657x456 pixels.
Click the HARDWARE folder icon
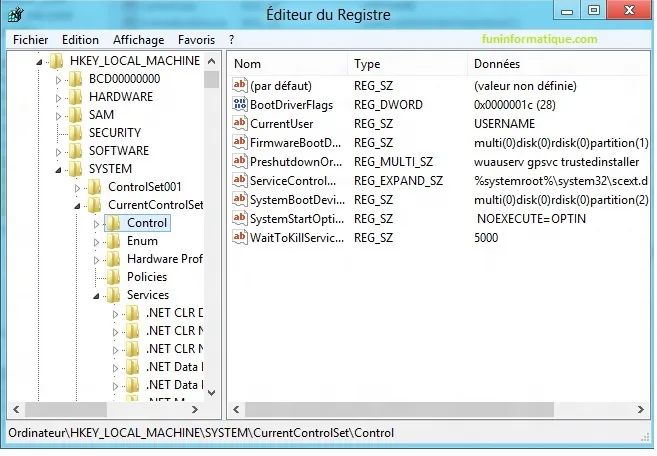point(75,97)
